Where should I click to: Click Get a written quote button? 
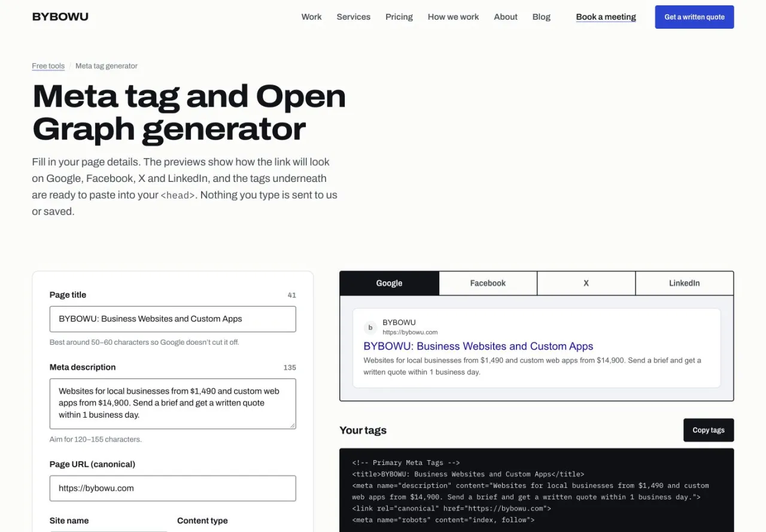click(694, 17)
